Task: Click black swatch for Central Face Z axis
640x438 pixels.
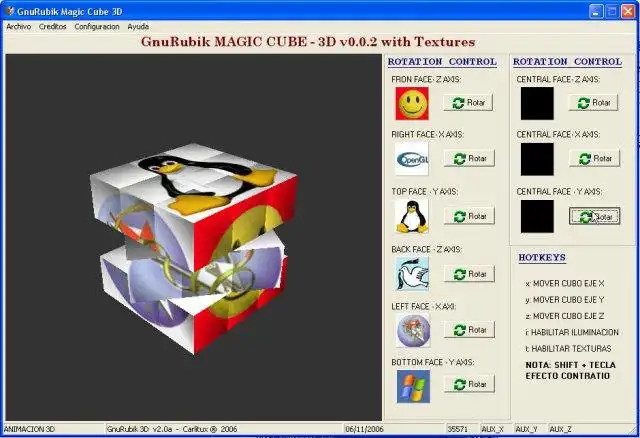Action: point(537,103)
